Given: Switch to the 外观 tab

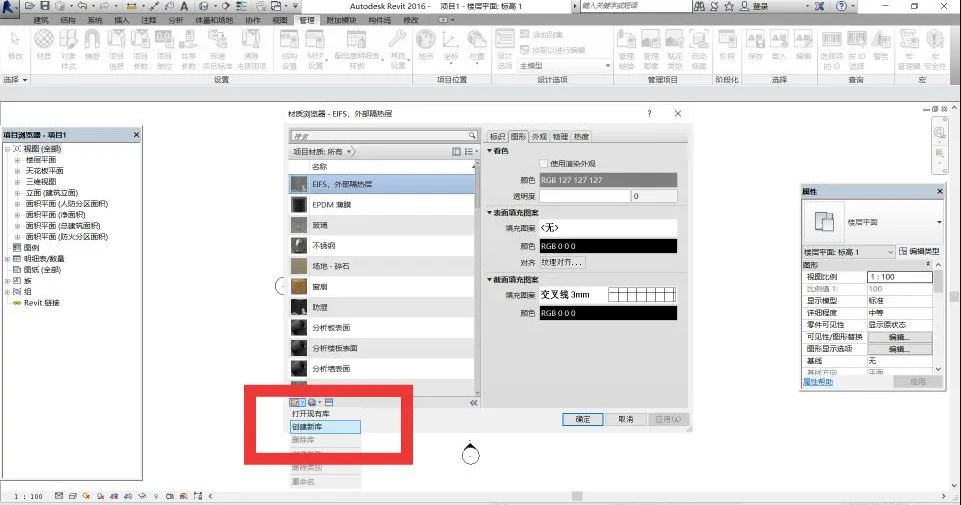Looking at the screenshot, I should [539, 137].
